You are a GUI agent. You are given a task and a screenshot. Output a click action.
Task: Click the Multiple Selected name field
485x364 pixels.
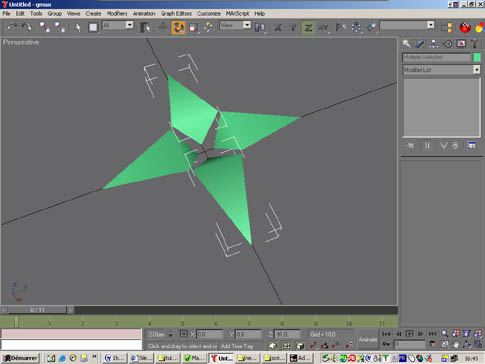coord(437,57)
